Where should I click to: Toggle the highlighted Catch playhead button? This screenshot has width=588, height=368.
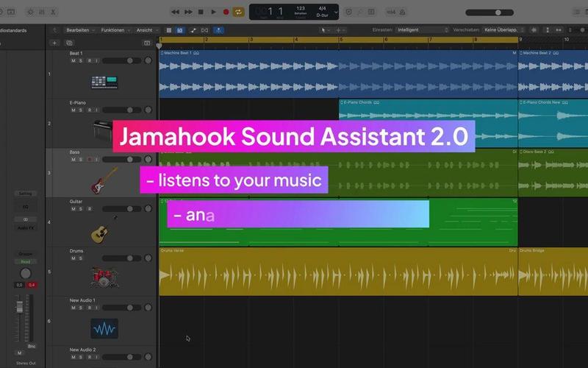(218, 30)
